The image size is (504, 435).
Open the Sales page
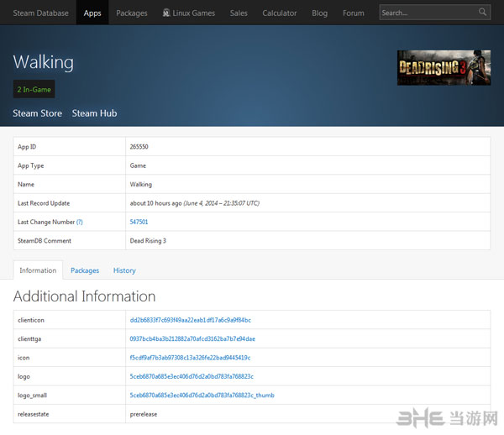[x=239, y=13]
